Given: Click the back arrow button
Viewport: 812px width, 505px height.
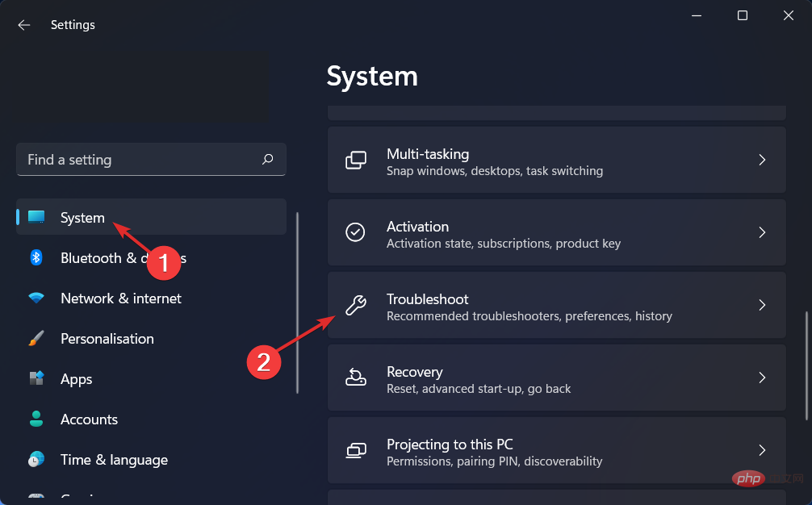Looking at the screenshot, I should 23,25.
